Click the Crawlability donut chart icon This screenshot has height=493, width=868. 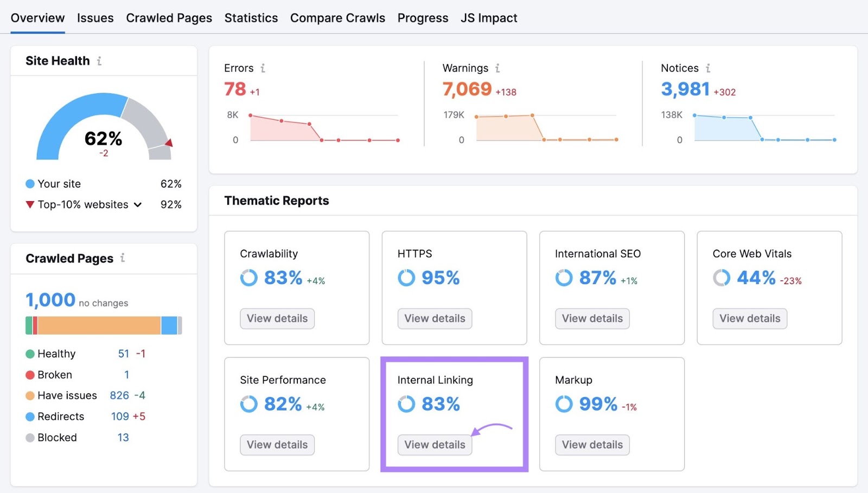pos(248,278)
